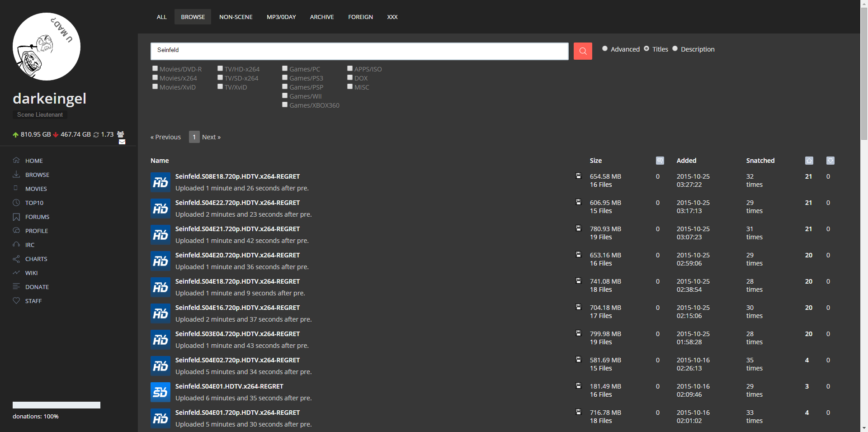
Task: Select the Description search radio button
Action: point(675,48)
